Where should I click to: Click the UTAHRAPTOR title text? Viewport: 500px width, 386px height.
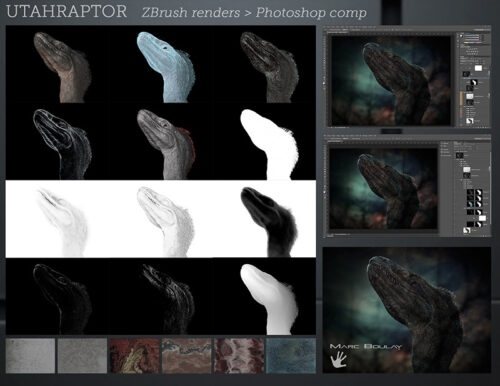[x=67, y=12]
